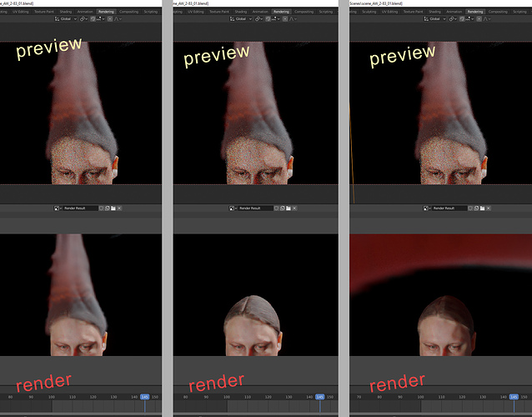Viewport: 532px width, 417px height.
Task: Switch to UV Editing tab in middle panel
Action: coord(196,12)
